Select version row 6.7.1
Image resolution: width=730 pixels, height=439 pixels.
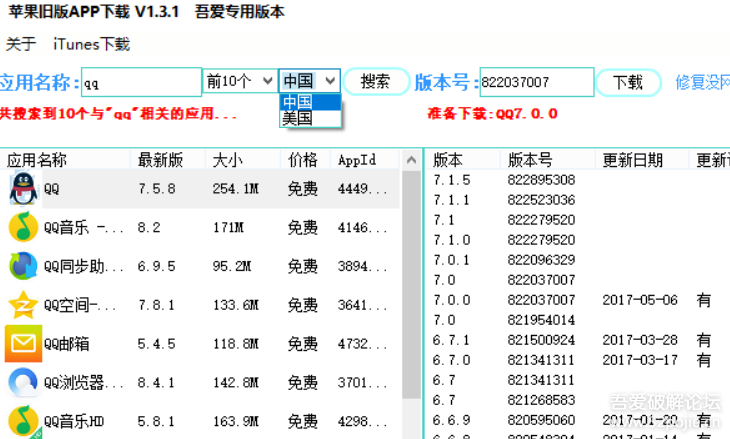pos(577,340)
